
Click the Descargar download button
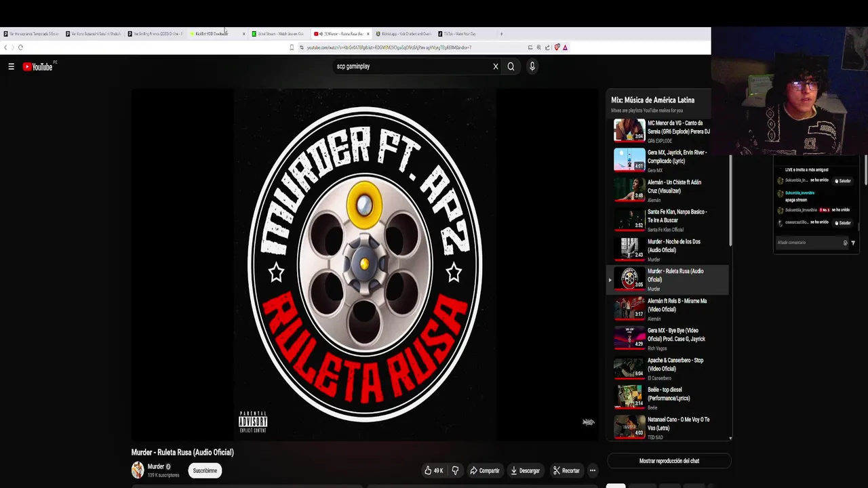click(x=525, y=470)
